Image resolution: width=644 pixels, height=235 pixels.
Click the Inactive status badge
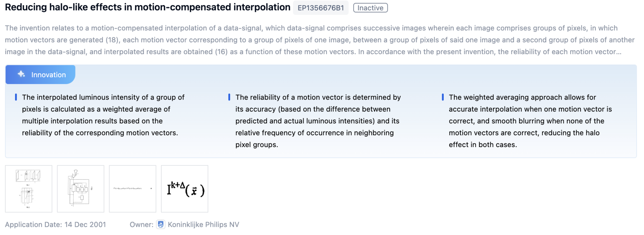(370, 8)
